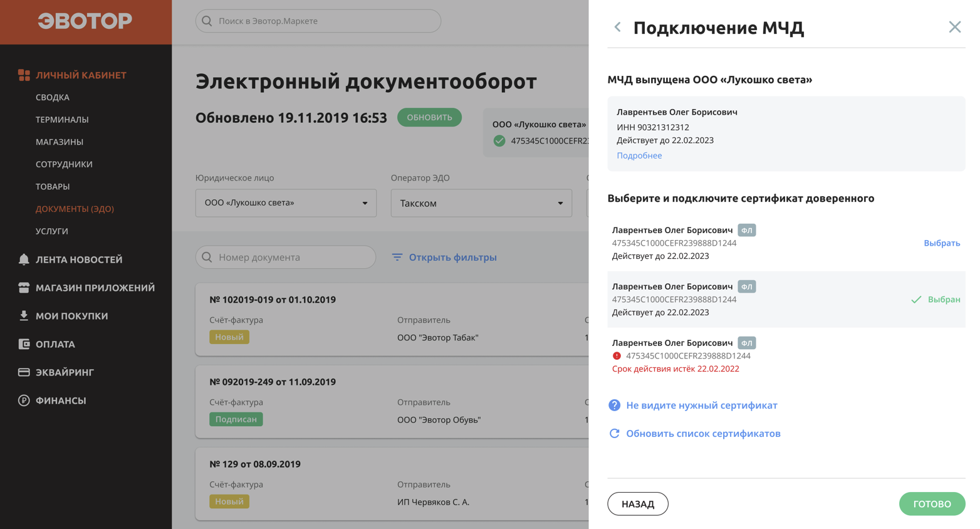Open Документы (ЭДО) in the sidebar
This screenshot has width=980, height=529.
pos(75,209)
